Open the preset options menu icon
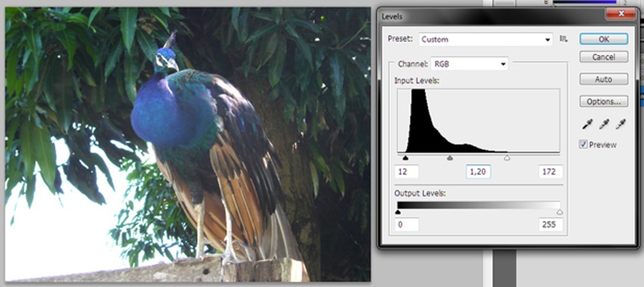The width and height of the screenshot is (644, 287). (563, 39)
